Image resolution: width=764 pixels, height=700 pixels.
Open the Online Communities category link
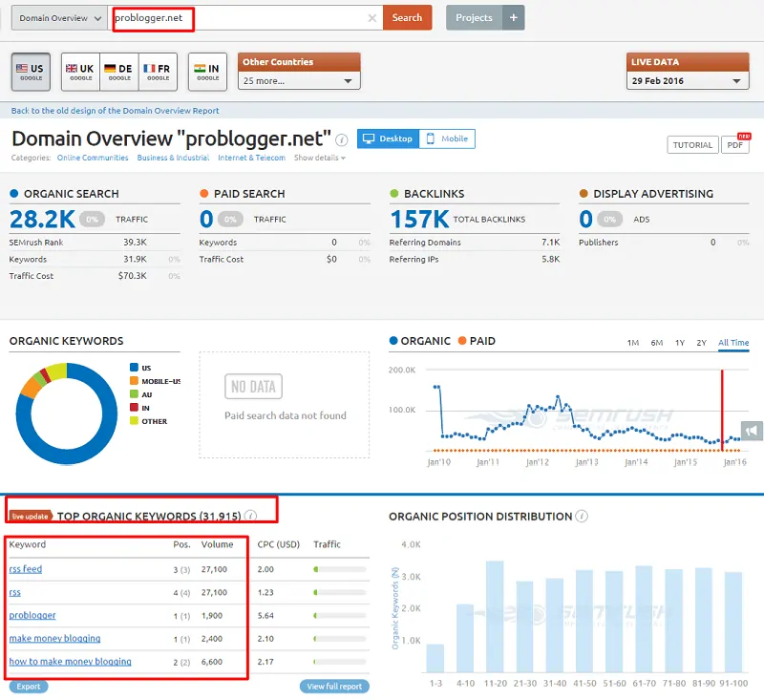93,158
